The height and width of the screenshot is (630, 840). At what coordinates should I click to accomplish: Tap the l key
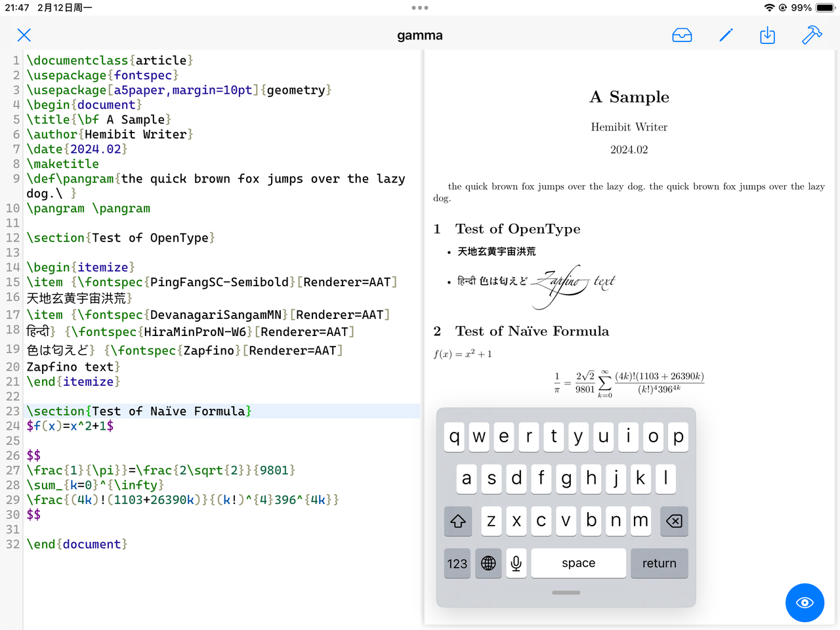tap(665, 478)
